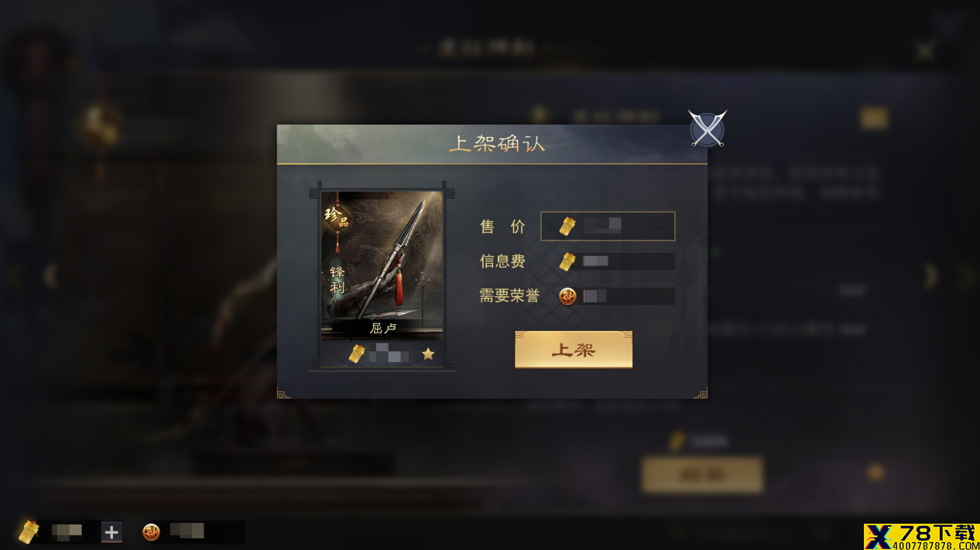The image size is (980, 550).
Task: Click the gold ticket icon in bottom currency bar
Action: click(x=29, y=531)
